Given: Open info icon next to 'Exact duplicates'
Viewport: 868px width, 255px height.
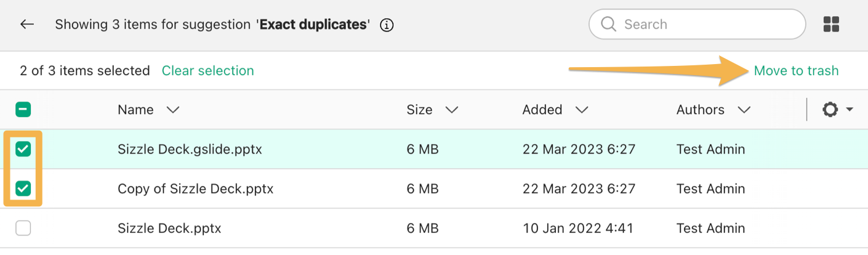Looking at the screenshot, I should (x=387, y=25).
